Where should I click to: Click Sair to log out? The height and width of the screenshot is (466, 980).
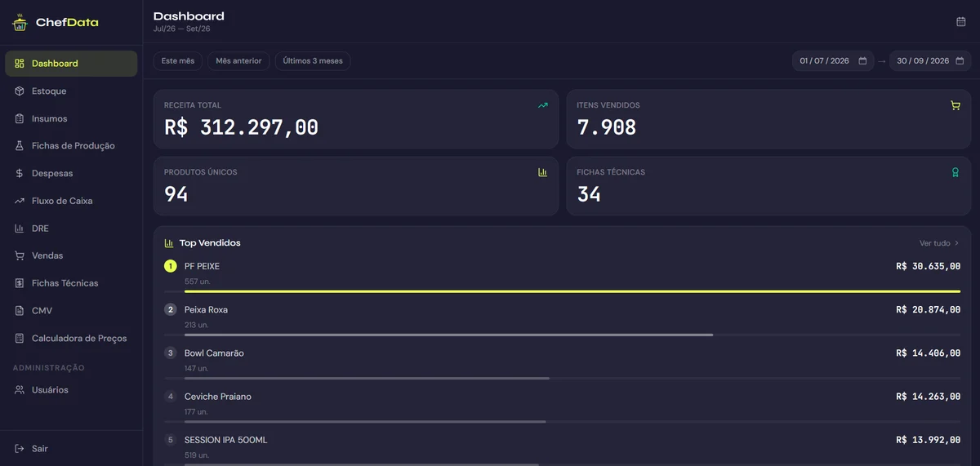click(x=71, y=449)
